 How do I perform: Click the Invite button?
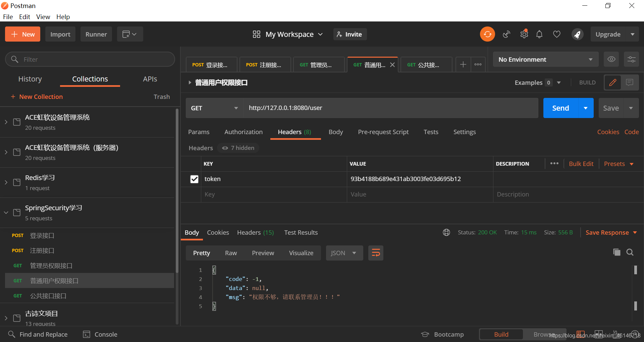tap(350, 34)
